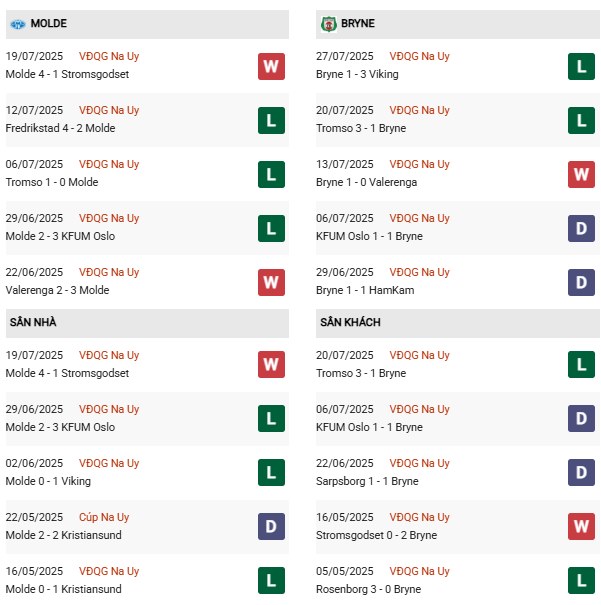Click D badge for Molde 2-2 Kristiansund

click(271, 526)
